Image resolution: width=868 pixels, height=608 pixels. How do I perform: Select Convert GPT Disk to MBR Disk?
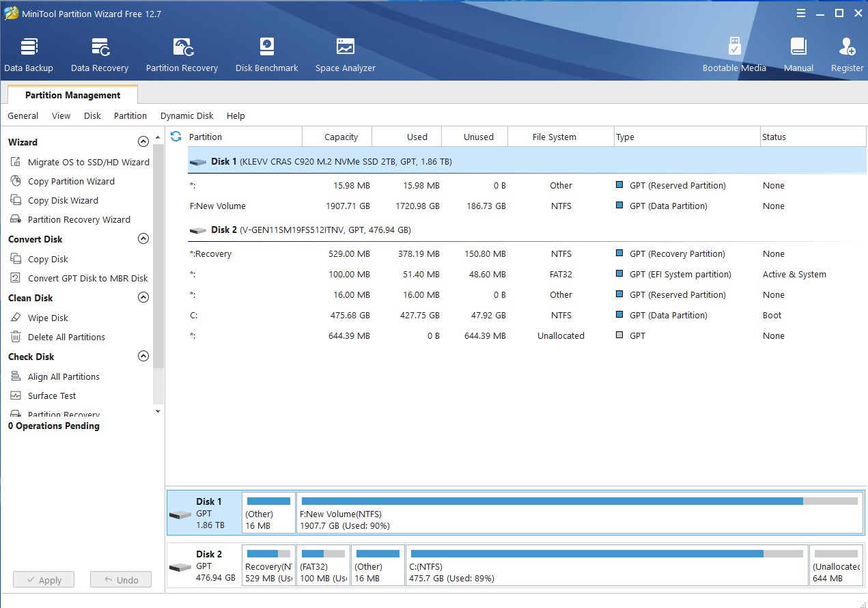(79, 278)
